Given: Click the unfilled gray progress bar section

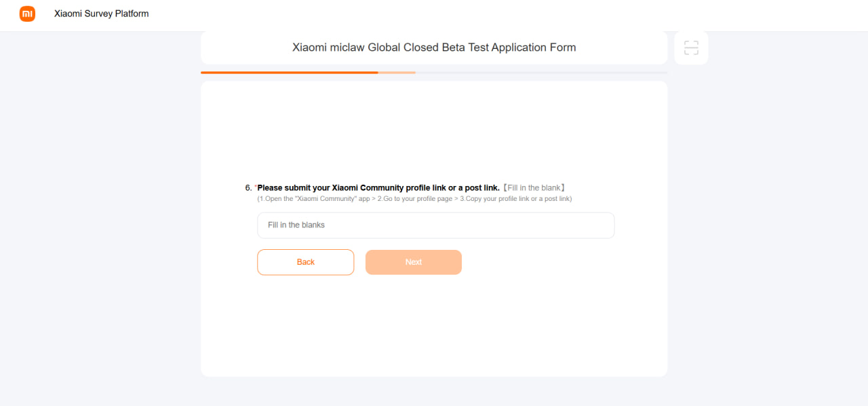Looking at the screenshot, I should [541, 72].
